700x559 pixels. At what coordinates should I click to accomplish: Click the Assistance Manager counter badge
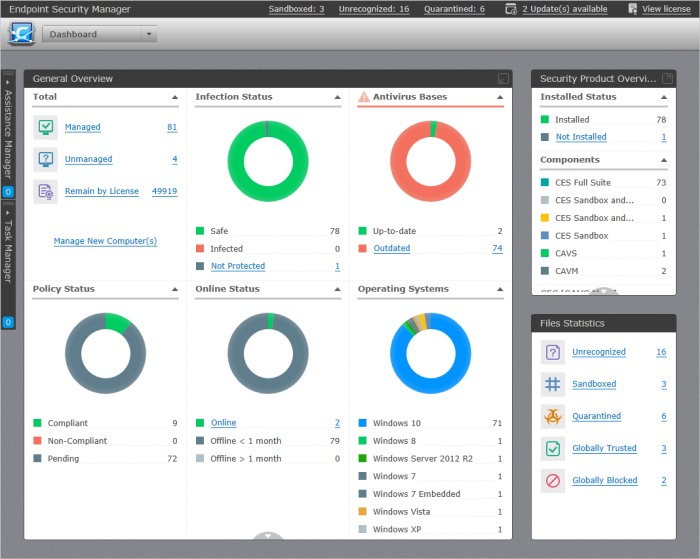(8, 192)
